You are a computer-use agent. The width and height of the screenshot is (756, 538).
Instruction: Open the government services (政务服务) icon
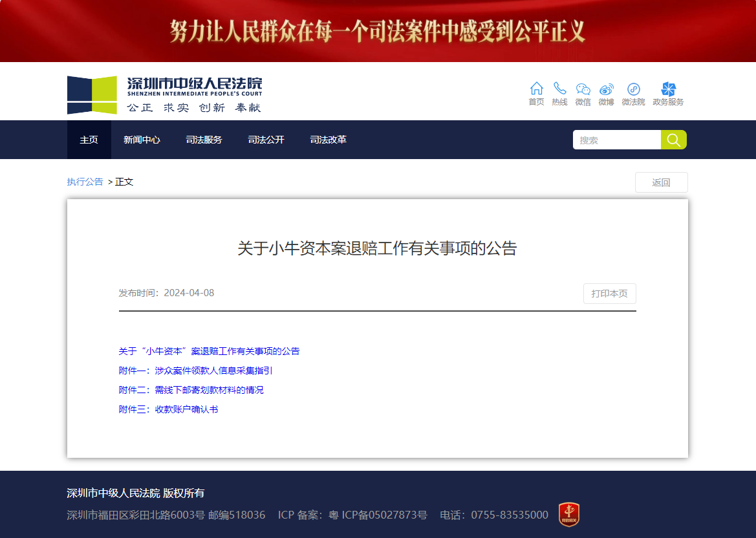coord(668,89)
